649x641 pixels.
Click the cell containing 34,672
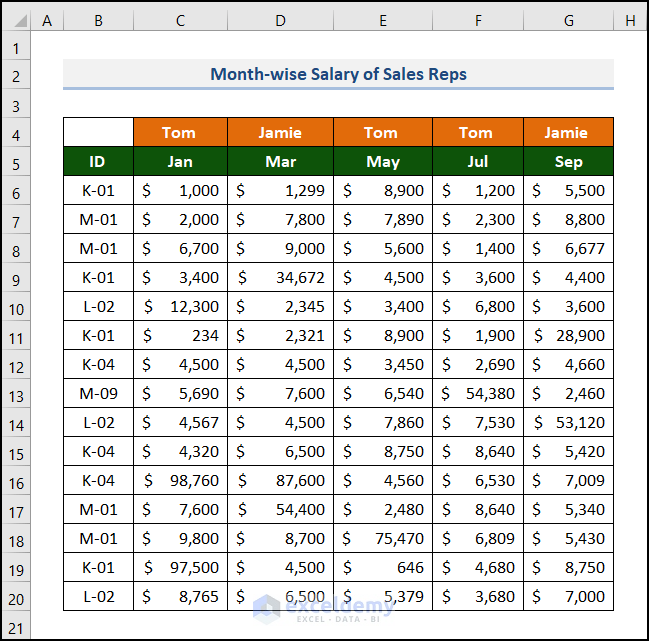coord(280,277)
